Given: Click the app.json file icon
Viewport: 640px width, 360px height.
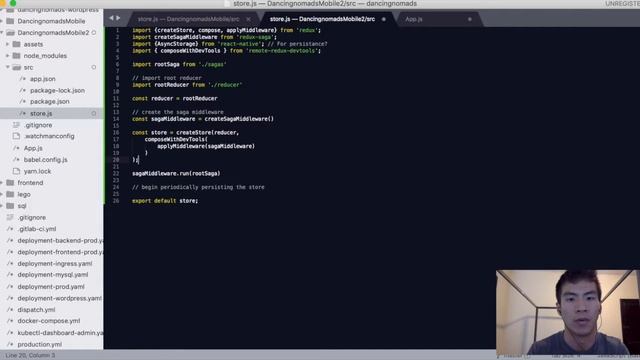Looking at the screenshot, I should click(23, 79).
